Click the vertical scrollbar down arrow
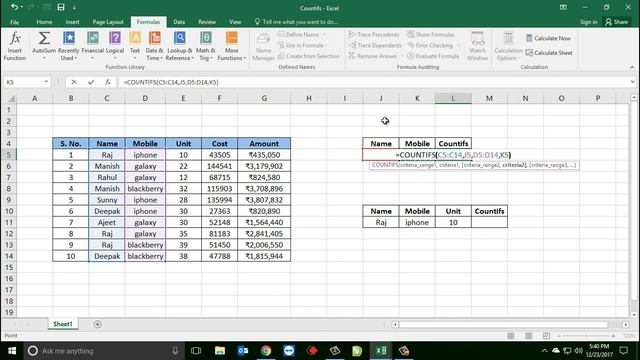The image size is (640, 360). pos(634,315)
